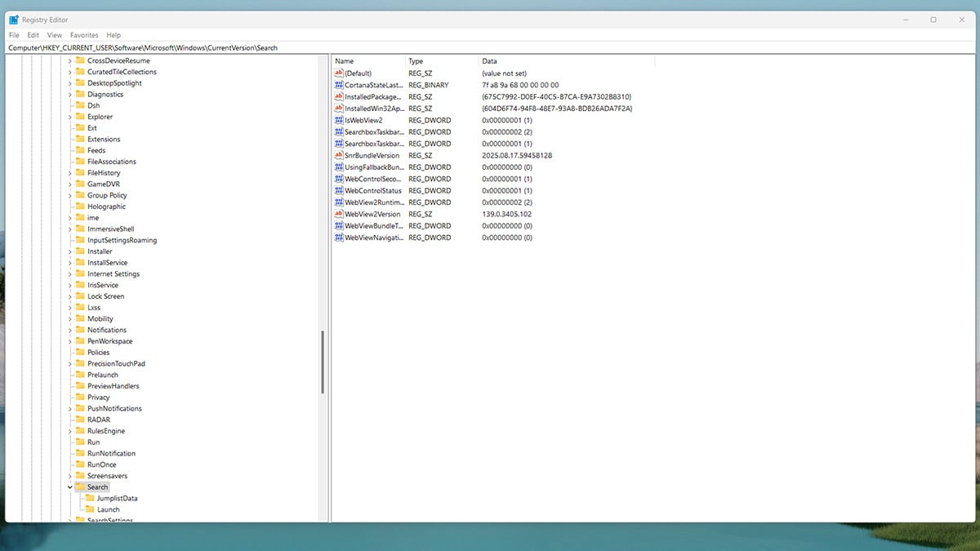Click the folder icon of the RADAR key
The width and height of the screenshot is (980, 551).
tap(80, 420)
